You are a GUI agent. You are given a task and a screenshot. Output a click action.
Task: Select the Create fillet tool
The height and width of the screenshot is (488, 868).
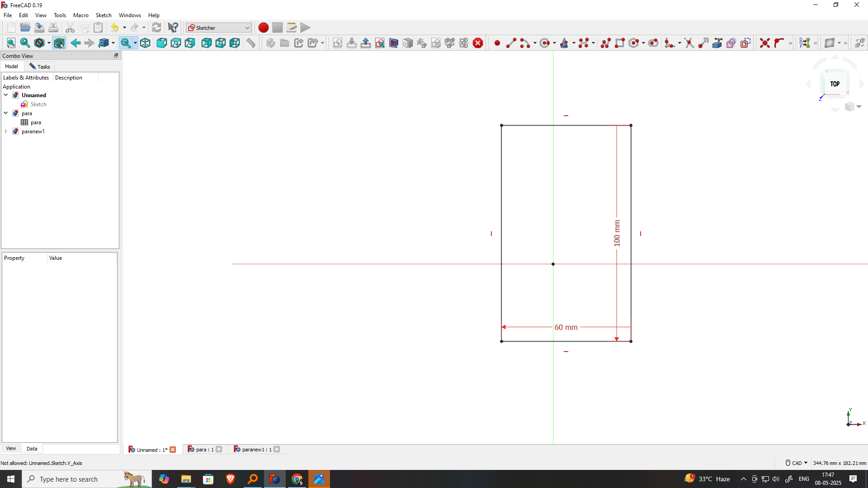pyautogui.click(x=670, y=43)
